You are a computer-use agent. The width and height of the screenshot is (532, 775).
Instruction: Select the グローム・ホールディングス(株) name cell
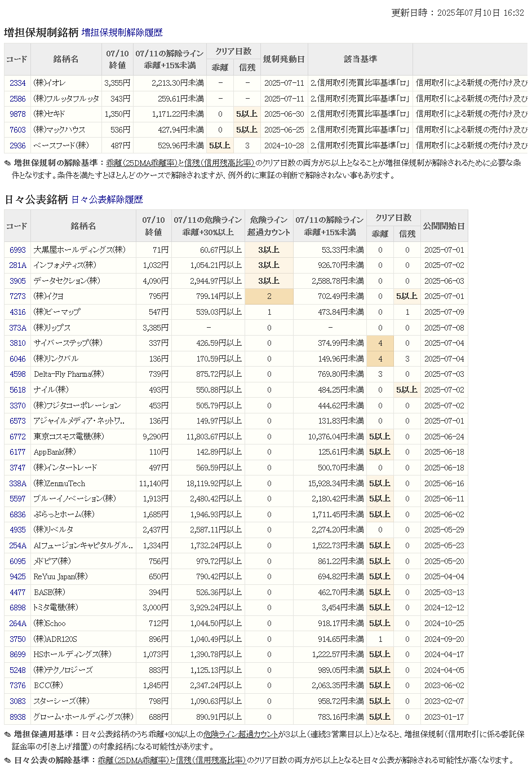(x=83, y=717)
